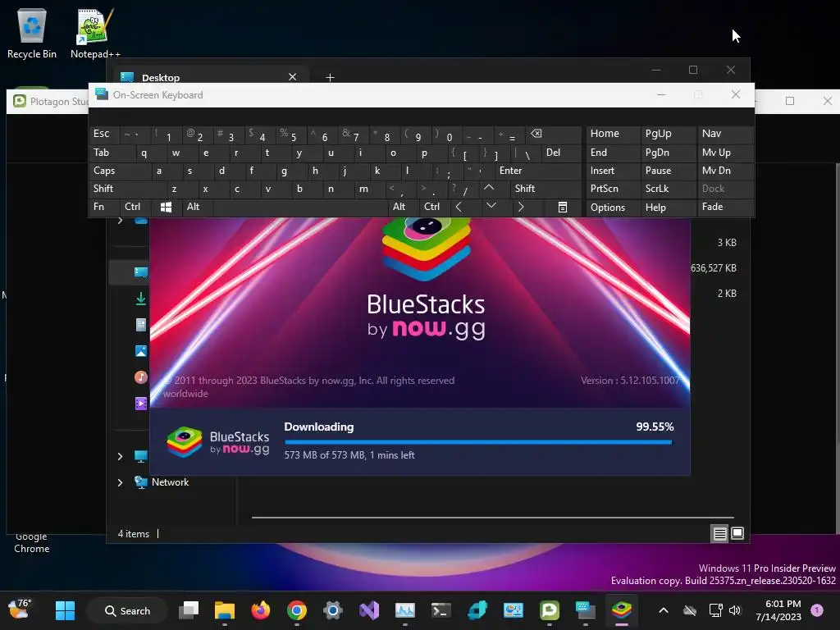
Task: Add a new tab in File Explorer
Action: pos(330,78)
